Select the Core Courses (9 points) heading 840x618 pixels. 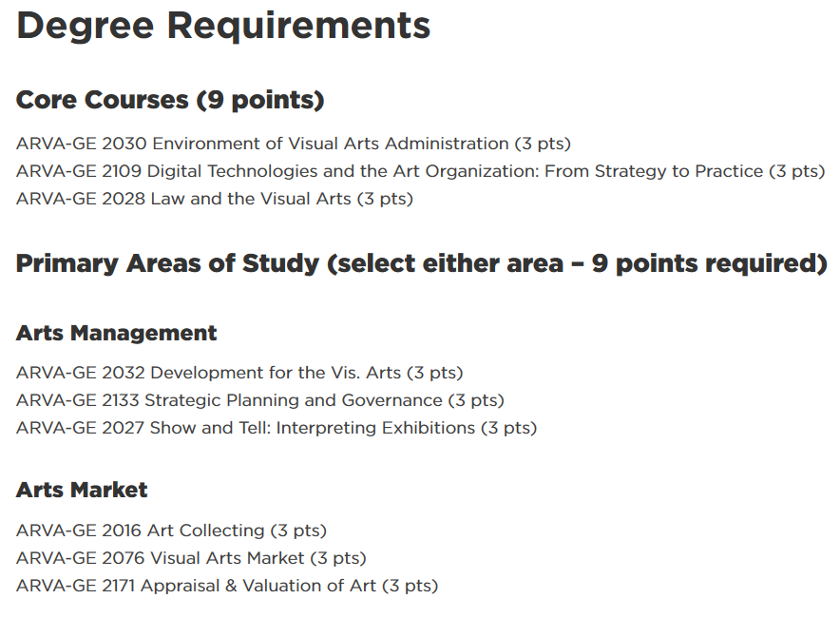click(170, 100)
